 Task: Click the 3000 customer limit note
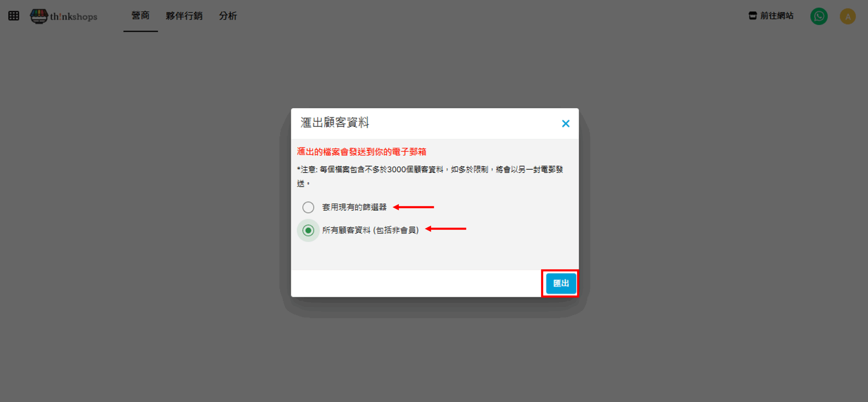[430, 176]
